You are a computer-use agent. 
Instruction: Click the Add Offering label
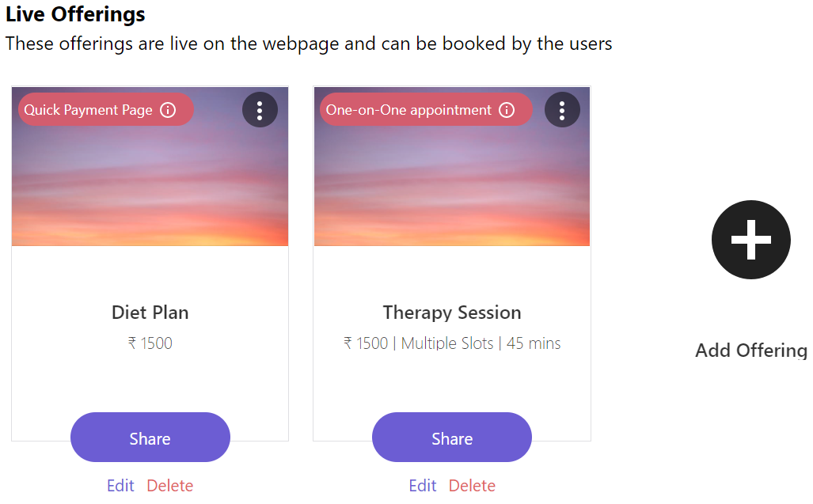click(750, 351)
